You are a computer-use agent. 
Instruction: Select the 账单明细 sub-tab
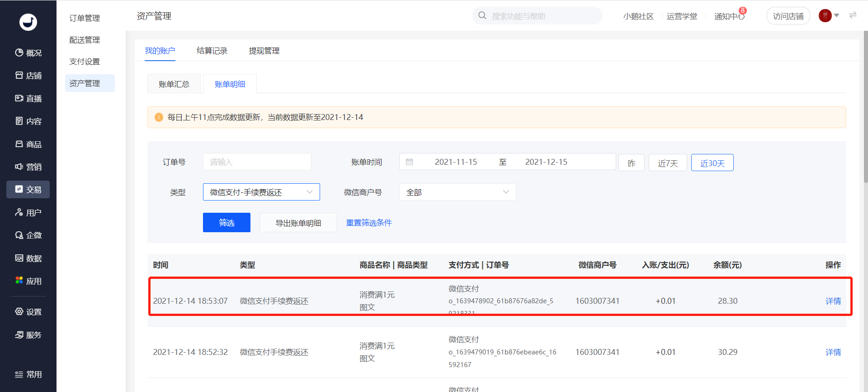click(230, 84)
